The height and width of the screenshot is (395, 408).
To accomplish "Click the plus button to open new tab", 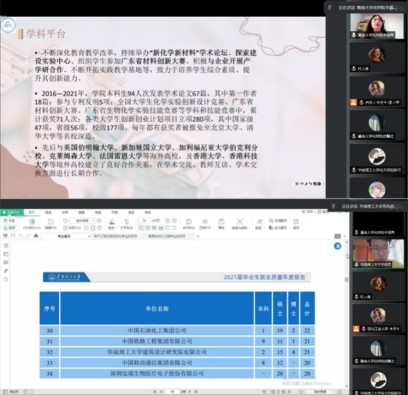I will [x=198, y=236].
